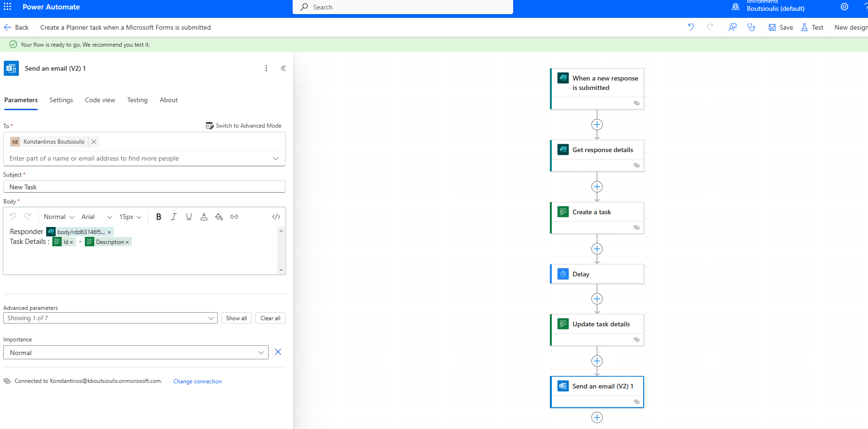
Task: Click Show all advanced parameters
Action: [237, 318]
